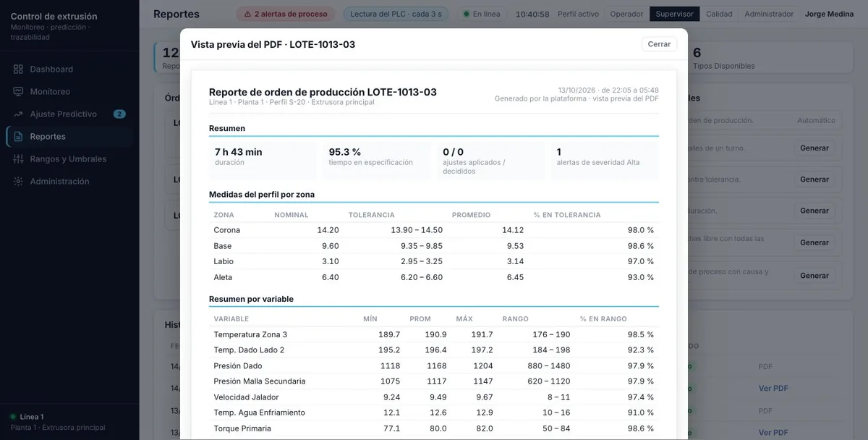Click Generar button next to 'ntra tolerancia'
868x440 pixels.
tap(814, 179)
